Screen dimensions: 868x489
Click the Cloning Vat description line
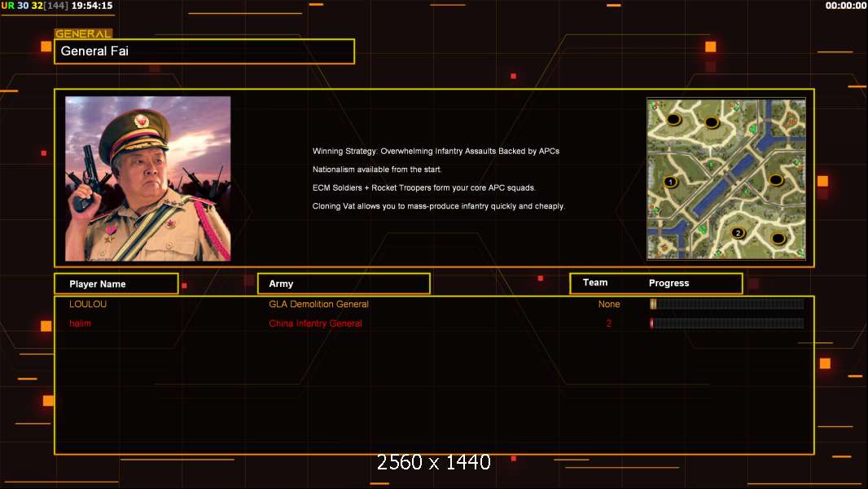tap(439, 206)
